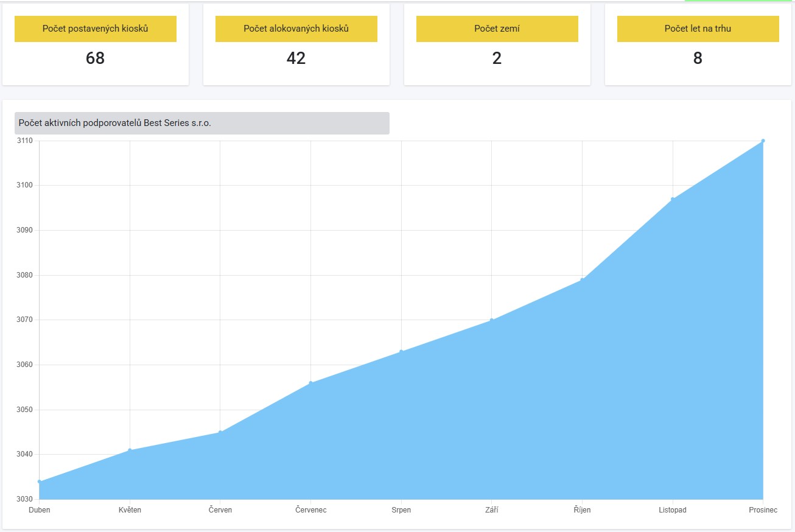Click the Listopad data point on the chart
Image resolution: width=795 pixels, height=532 pixels.
pos(673,199)
